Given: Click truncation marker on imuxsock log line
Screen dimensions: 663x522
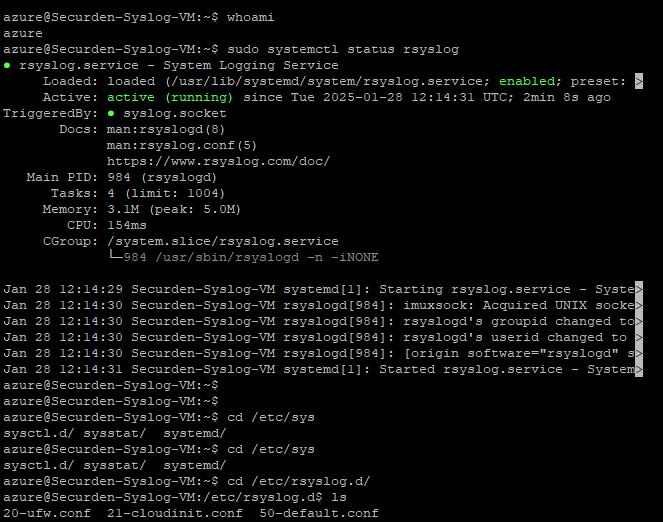Looking at the screenshot, I should point(639,305).
